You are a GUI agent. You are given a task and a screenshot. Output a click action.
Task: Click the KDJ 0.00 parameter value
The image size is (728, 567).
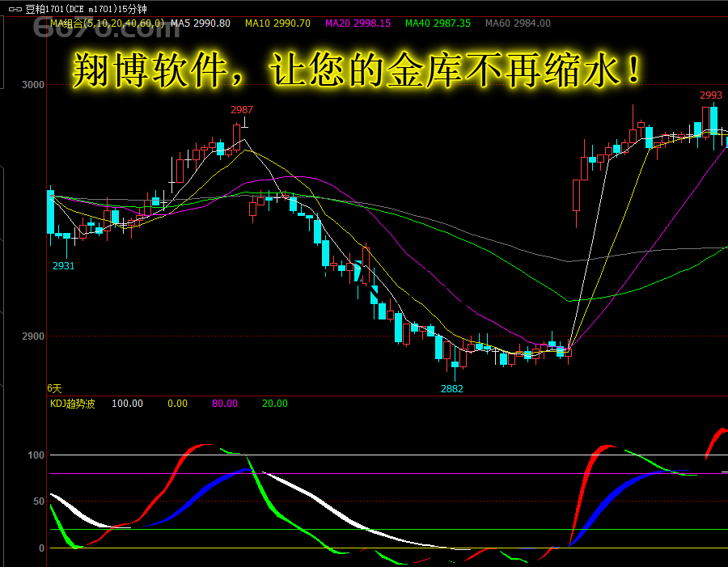click(x=177, y=404)
